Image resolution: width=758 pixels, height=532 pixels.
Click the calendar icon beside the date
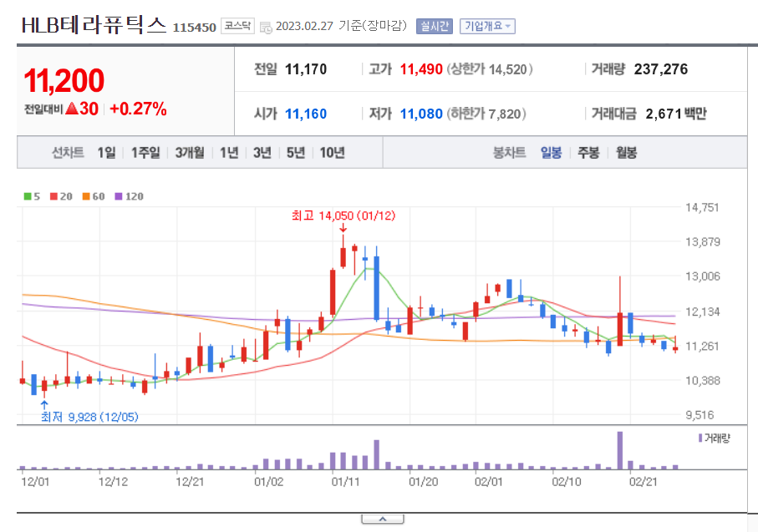coord(266,28)
